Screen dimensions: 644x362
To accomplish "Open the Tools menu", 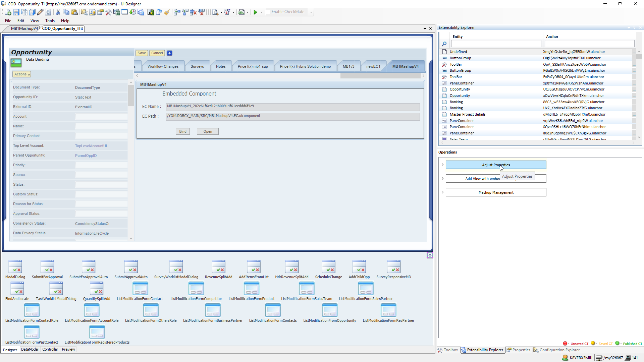I will [50, 21].
